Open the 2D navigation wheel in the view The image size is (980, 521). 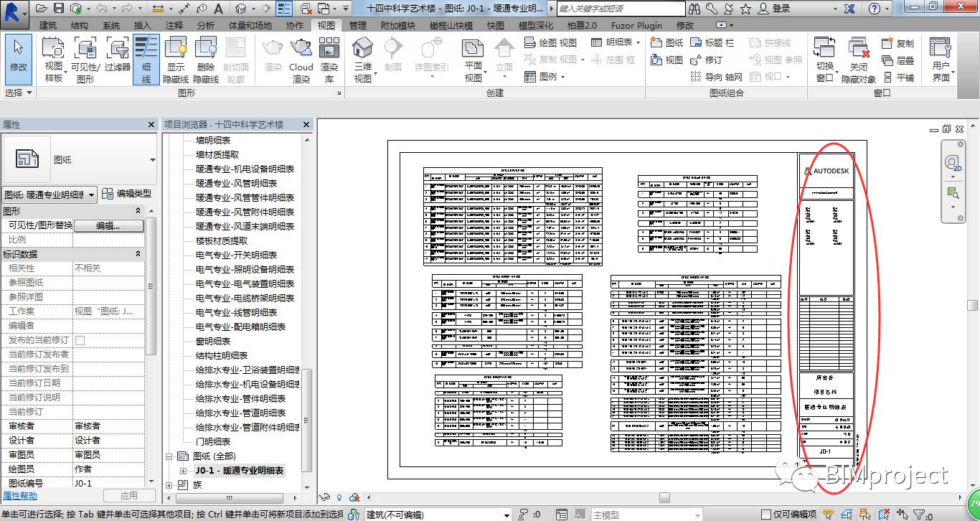pyautogui.click(x=953, y=163)
